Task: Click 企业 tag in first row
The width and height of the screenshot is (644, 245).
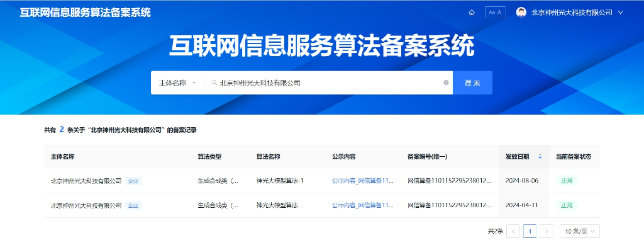Action: pos(133,181)
